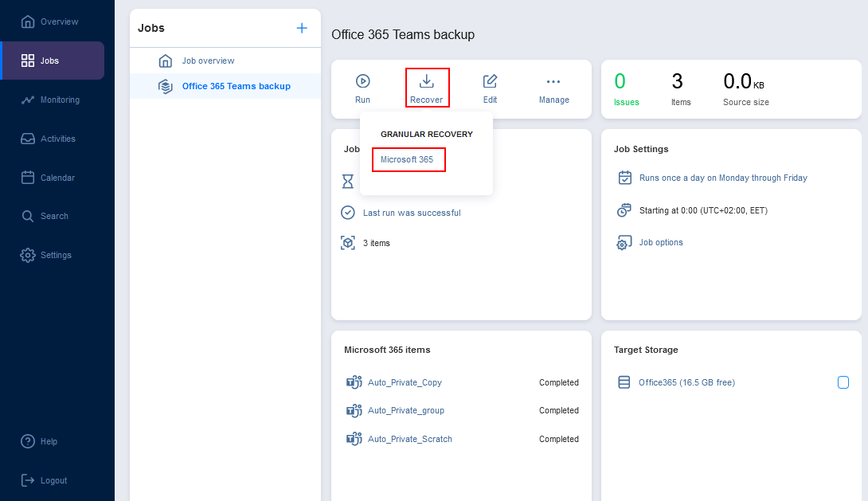Click Completed status for Auto_Private_group
Screen dimensions: 868x501
[x=558, y=410]
